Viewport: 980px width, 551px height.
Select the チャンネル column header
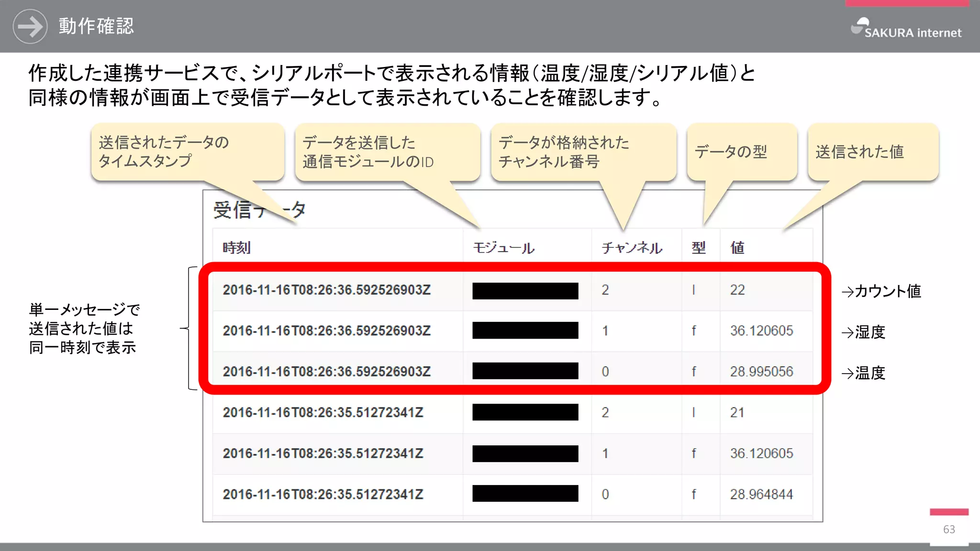pos(632,248)
